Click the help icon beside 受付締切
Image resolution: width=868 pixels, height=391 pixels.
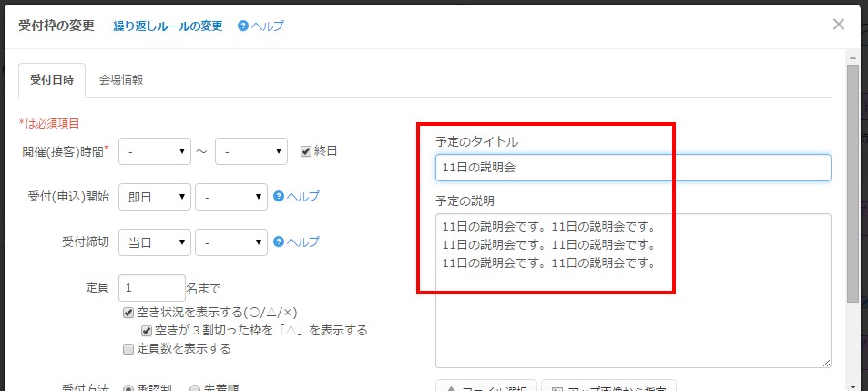tap(279, 242)
